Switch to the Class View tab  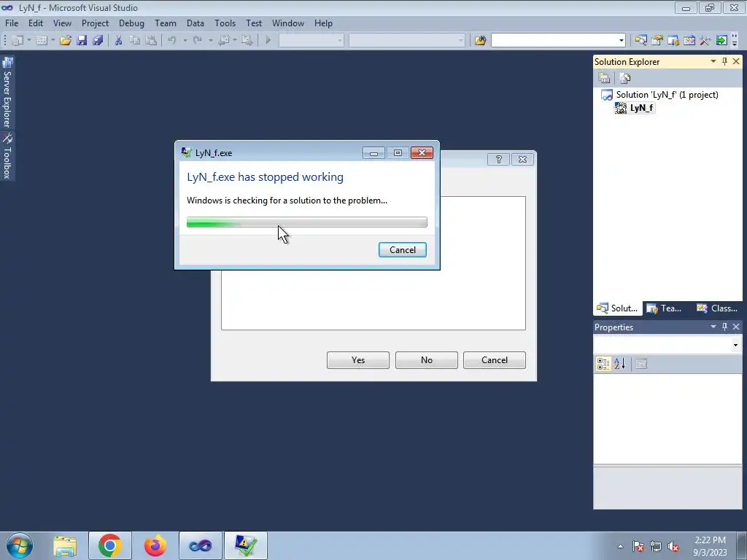tap(717, 308)
